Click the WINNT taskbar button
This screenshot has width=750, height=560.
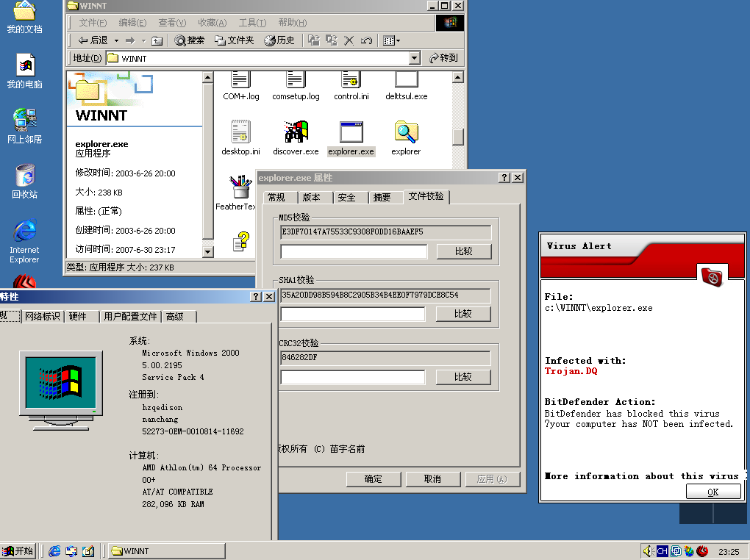[x=166, y=551]
